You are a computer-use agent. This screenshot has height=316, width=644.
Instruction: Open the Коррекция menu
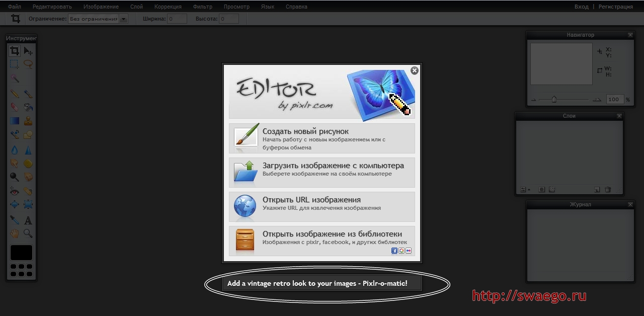click(x=168, y=7)
